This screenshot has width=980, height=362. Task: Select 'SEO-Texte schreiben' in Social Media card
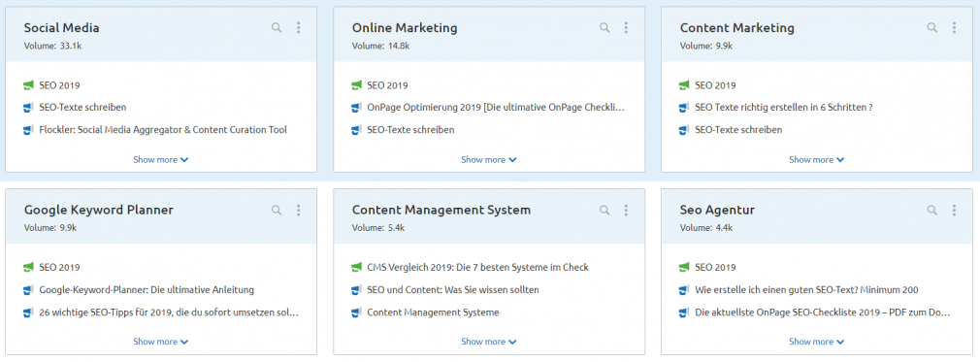(x=82, y=108)
